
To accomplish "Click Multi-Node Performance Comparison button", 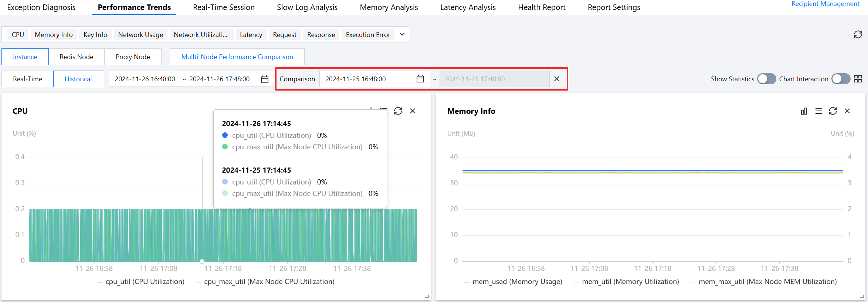I will tap(237, 57).
